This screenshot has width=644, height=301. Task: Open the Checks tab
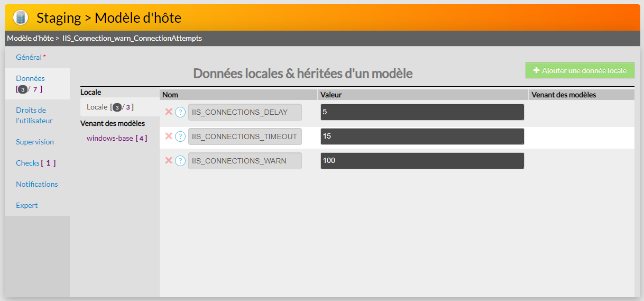(27, 163)
